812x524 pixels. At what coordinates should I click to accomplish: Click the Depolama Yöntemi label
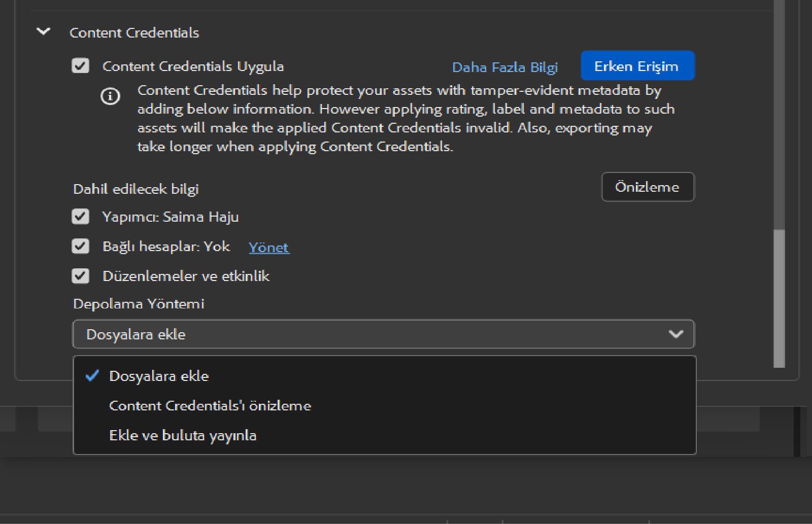click(139, 304)
